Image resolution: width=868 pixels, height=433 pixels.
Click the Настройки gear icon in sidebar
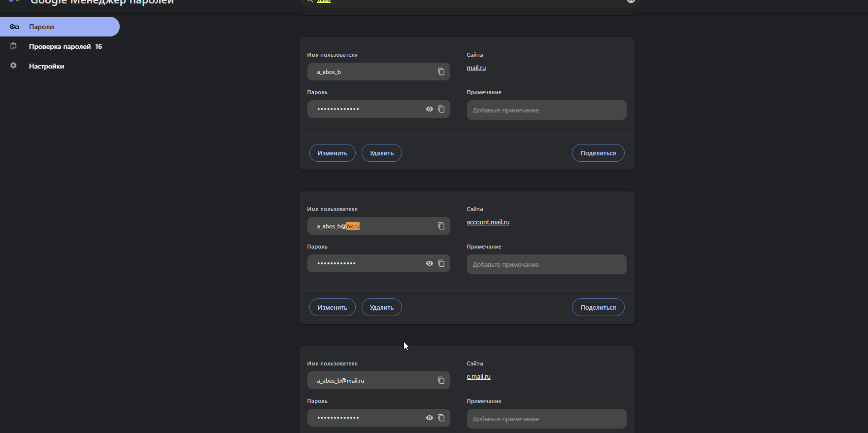[13, 66]
